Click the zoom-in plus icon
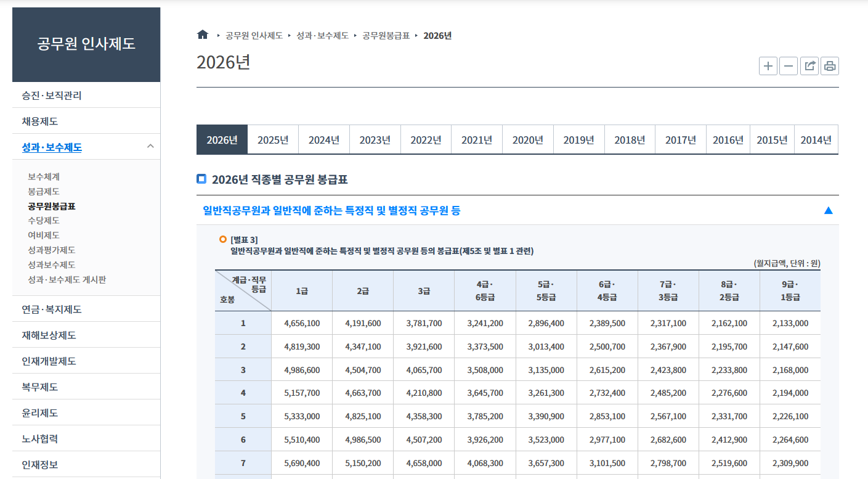The height and width of the screenshot is (479, 868). [x=768, y=66]
